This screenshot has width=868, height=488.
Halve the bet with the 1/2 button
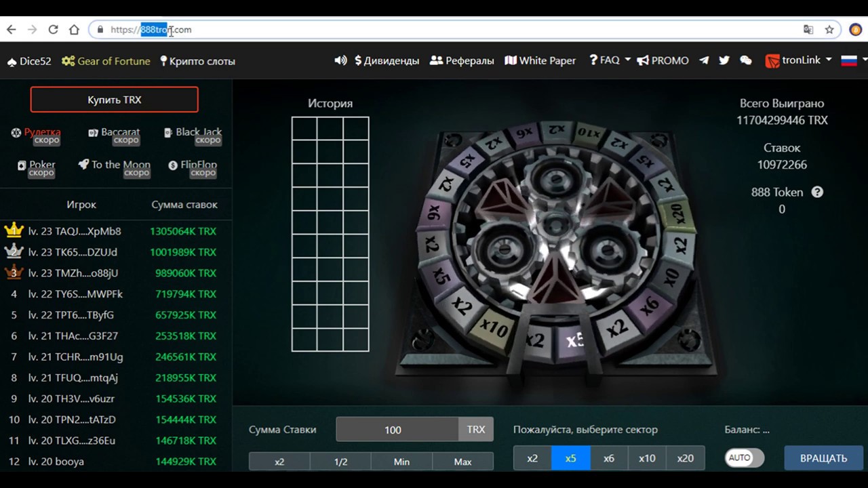(340, 462)
